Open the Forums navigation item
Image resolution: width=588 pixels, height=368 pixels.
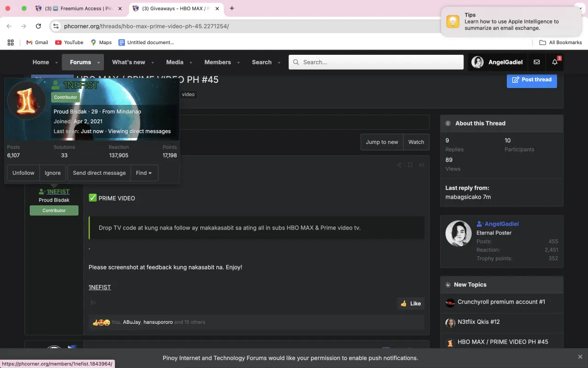[80, 62]
